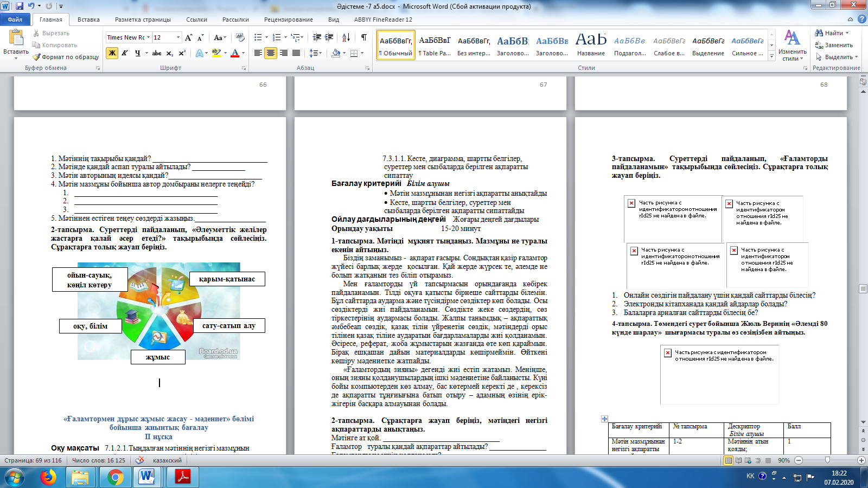The height and width of the screenshot is (488, 868).
Task: Apply the Название style
Action: point(591,45)
